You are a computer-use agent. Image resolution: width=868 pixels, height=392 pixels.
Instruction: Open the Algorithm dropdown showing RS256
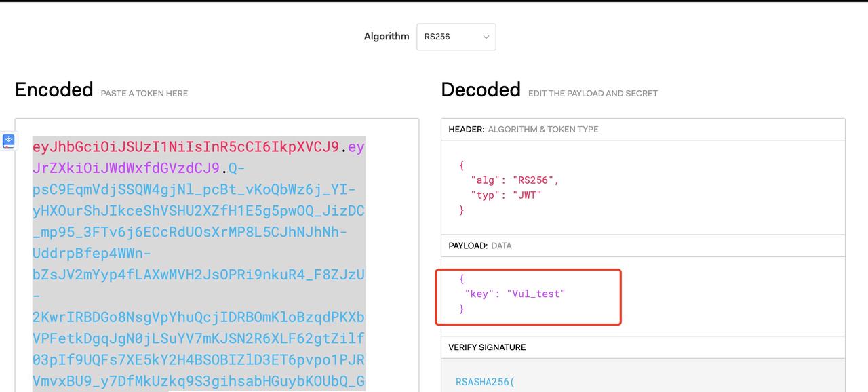455,36
